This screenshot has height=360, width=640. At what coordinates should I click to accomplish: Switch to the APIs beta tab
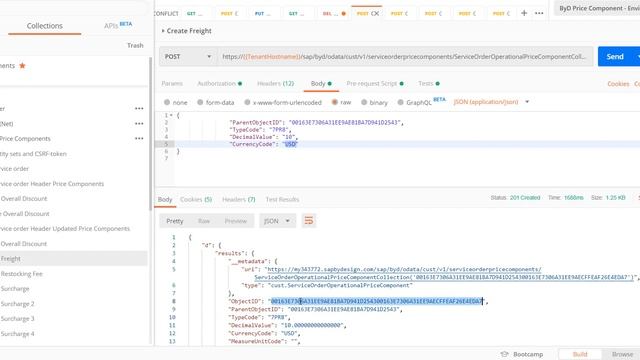(x=118, y=25)
